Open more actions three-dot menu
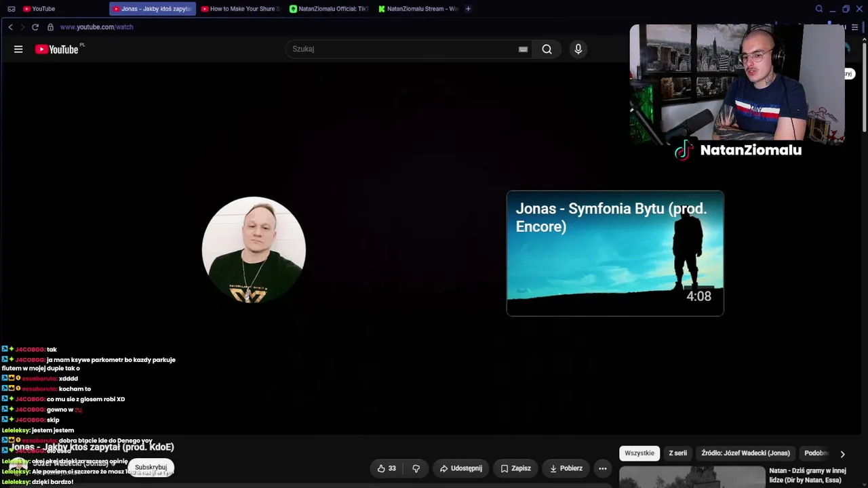868x488 pixels. tap(602, 468)
